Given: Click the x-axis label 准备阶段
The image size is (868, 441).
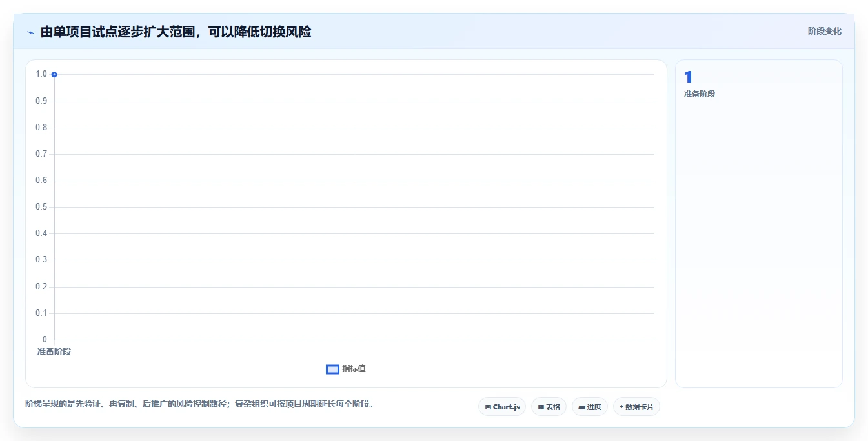Looking at the screenshot, I should [x=54, y=351].
